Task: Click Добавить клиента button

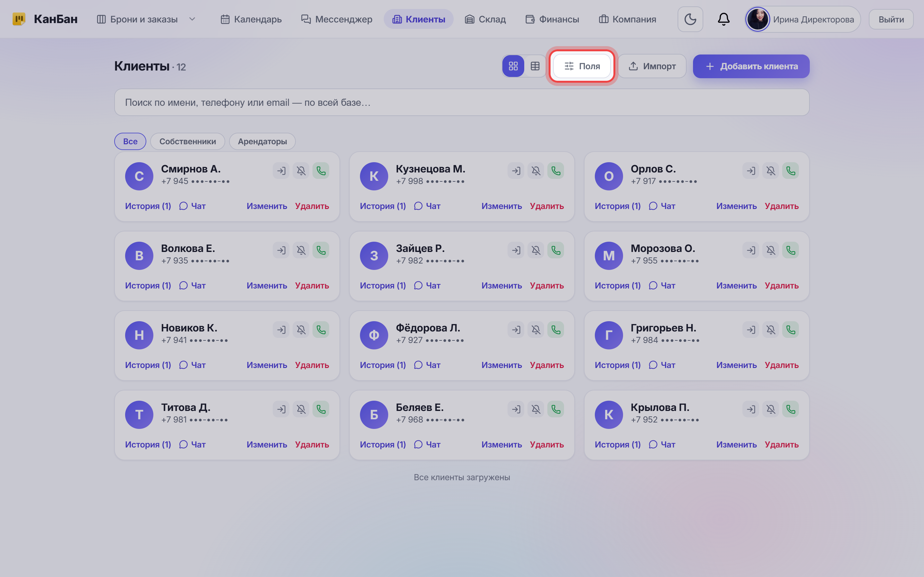Action: pos(751,66)
